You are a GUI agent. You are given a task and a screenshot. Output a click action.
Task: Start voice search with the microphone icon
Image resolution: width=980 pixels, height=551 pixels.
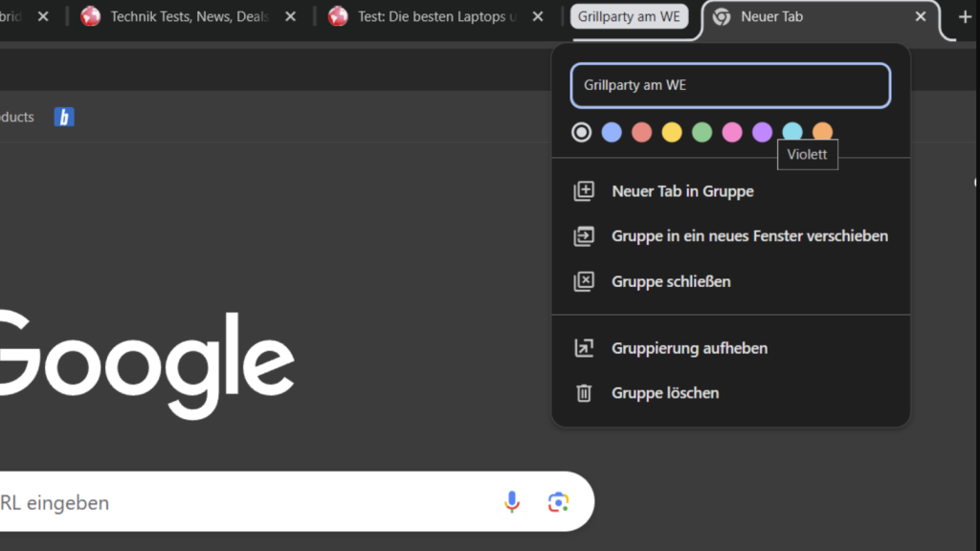coord(512,502)
